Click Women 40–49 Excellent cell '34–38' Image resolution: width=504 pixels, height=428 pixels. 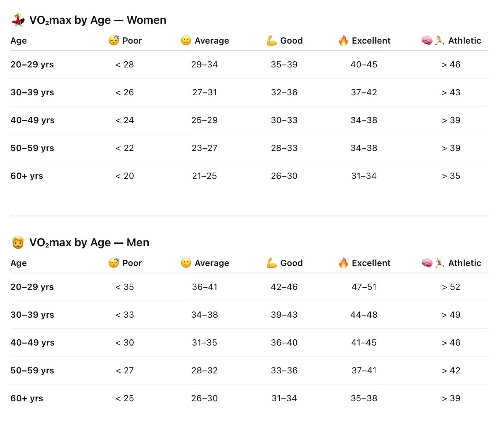click(x=364, y=120)
